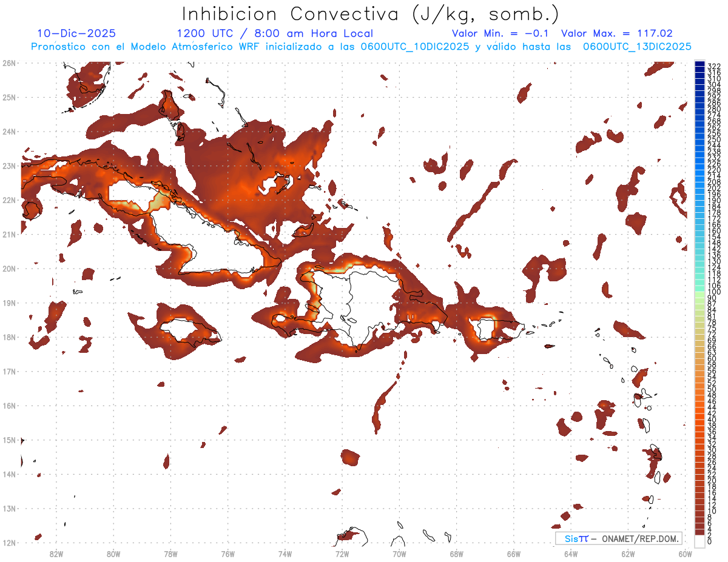
Task: Click the "23N" latitude label
Action: point(8,166)
